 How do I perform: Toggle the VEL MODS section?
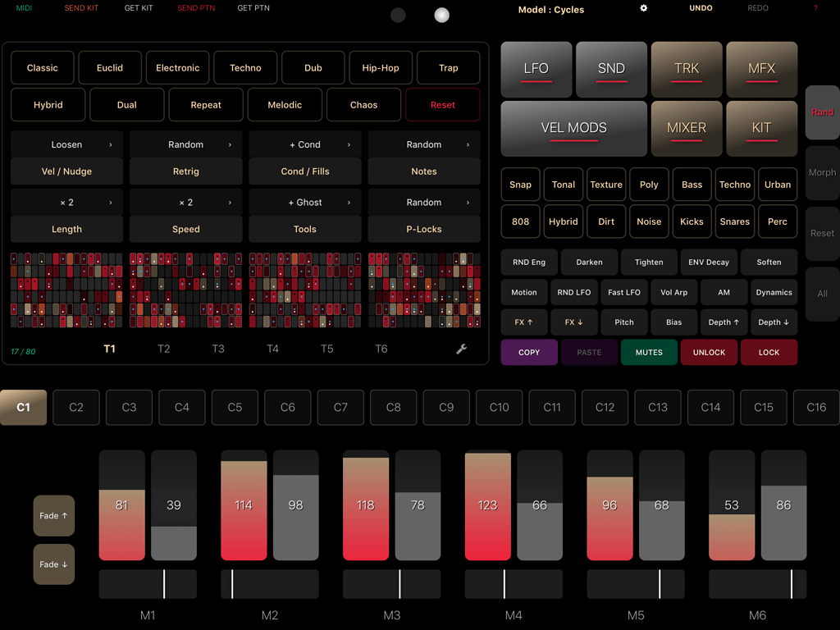pos(573,129)
